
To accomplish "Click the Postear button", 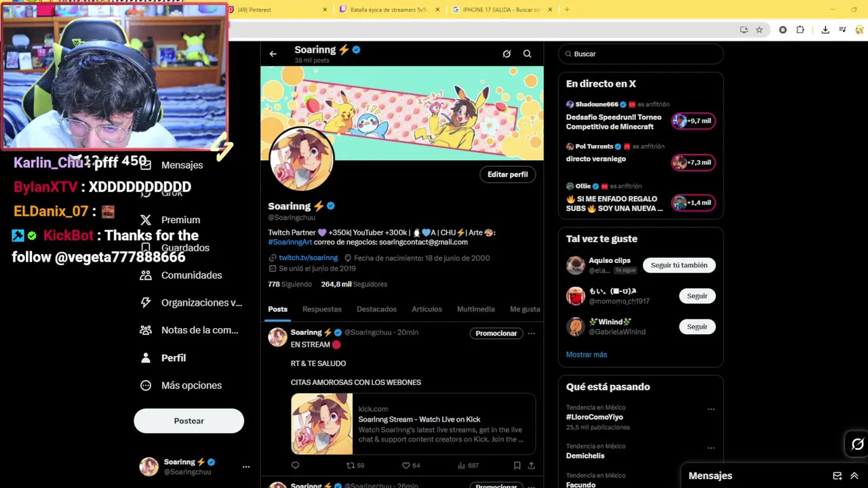I will [189, 421].
